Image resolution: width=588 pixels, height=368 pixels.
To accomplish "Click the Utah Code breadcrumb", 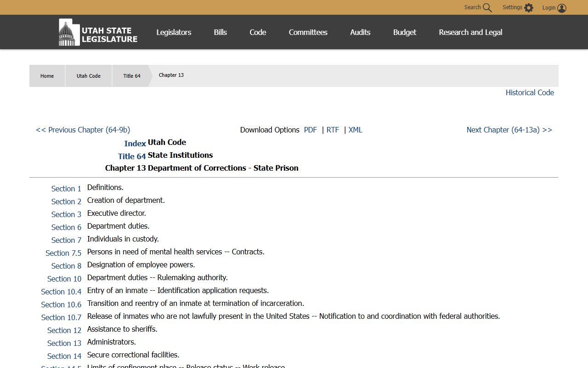I will coord(88,76).
